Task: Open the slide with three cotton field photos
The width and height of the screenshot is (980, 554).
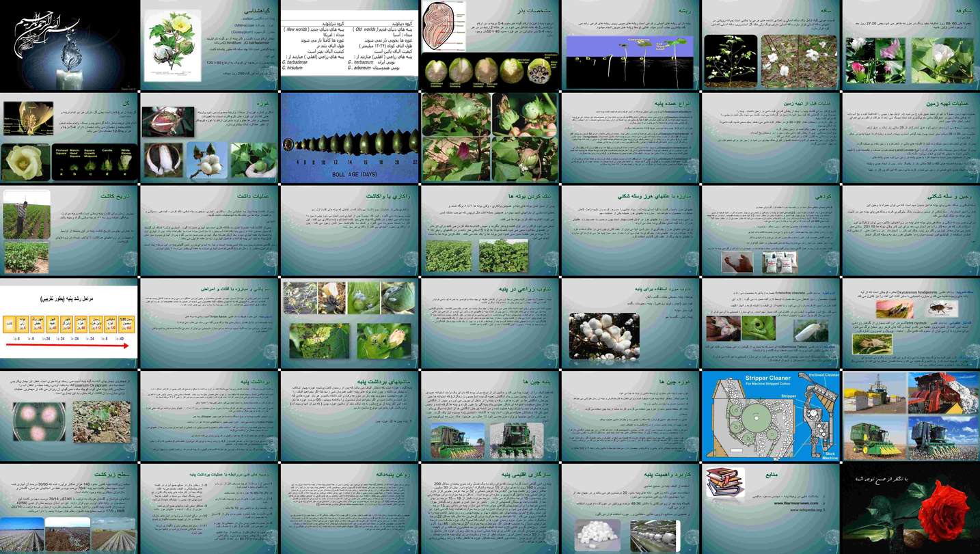Action: point(69,509)
